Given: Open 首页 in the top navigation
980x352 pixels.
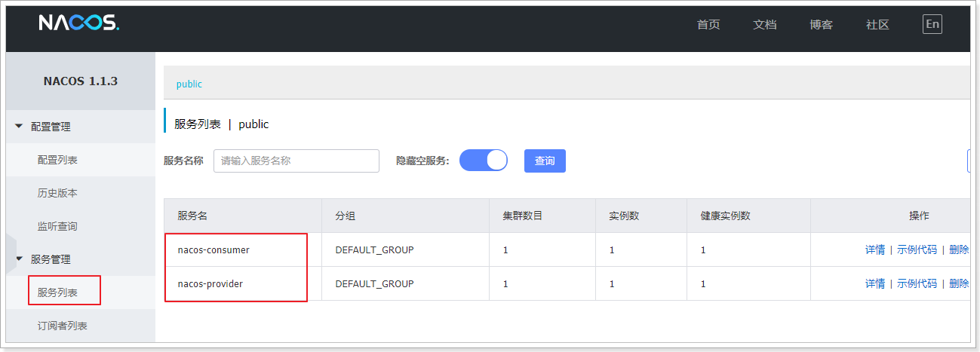Looking at the screenshot, I should (708, 25).
